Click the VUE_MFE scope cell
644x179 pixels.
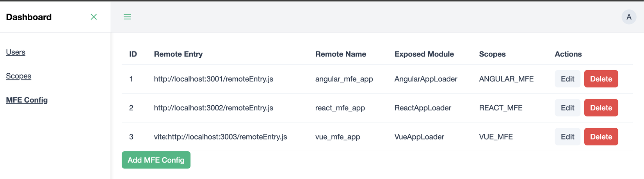pos(496,137)
